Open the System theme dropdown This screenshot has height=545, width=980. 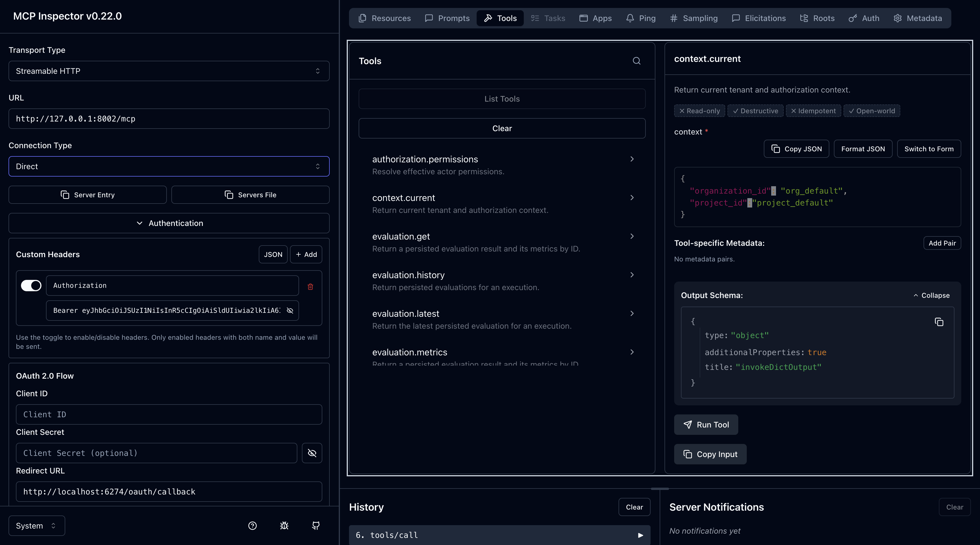click(x=37, y=526)
